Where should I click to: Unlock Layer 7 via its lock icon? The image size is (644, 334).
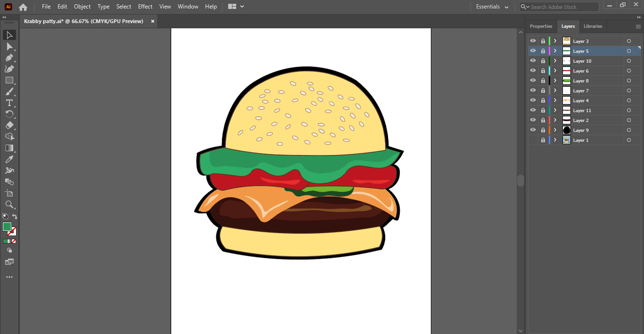coord(543,91)
